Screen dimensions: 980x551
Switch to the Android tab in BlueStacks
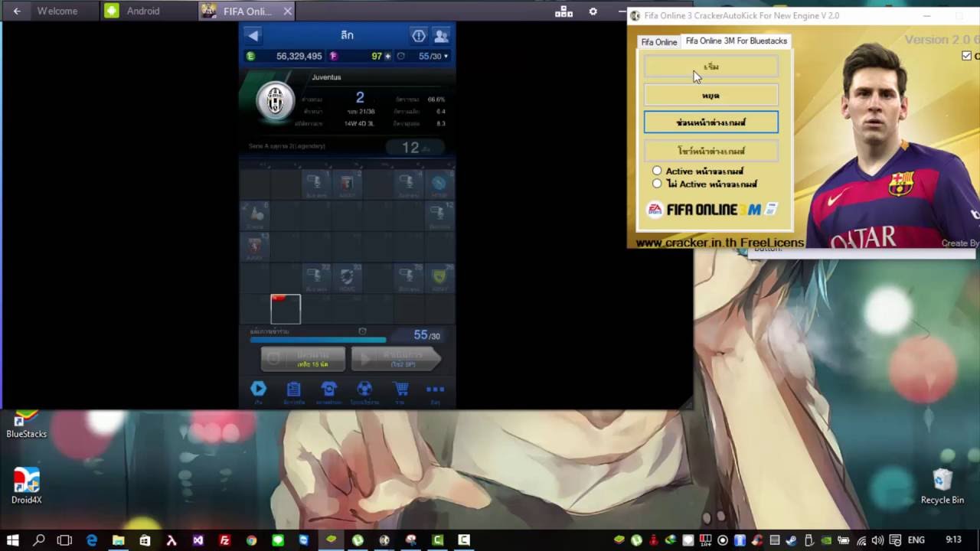tap(142, 11)
